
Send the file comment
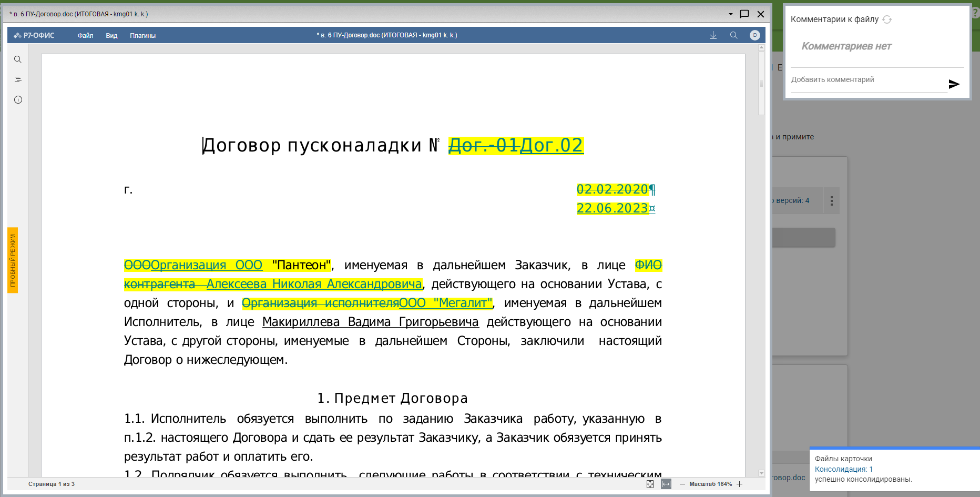954,84
